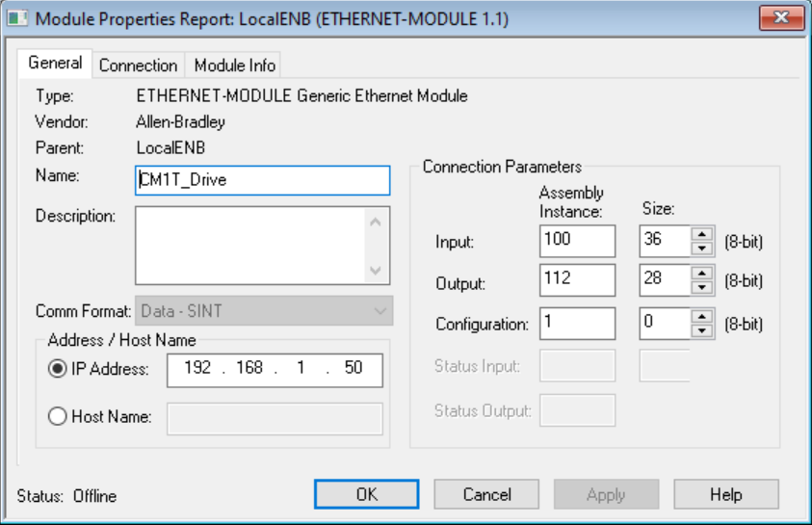Decrease the Input size value

[702, 248]
